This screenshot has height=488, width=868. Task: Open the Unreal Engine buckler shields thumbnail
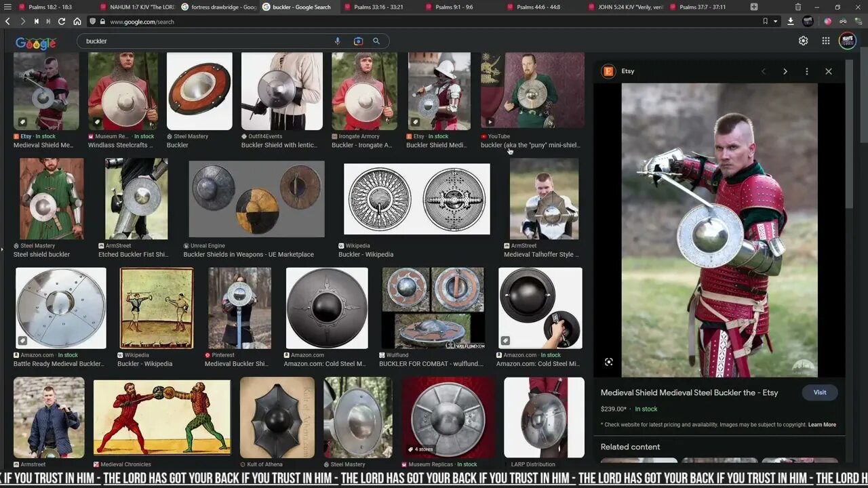256,199
